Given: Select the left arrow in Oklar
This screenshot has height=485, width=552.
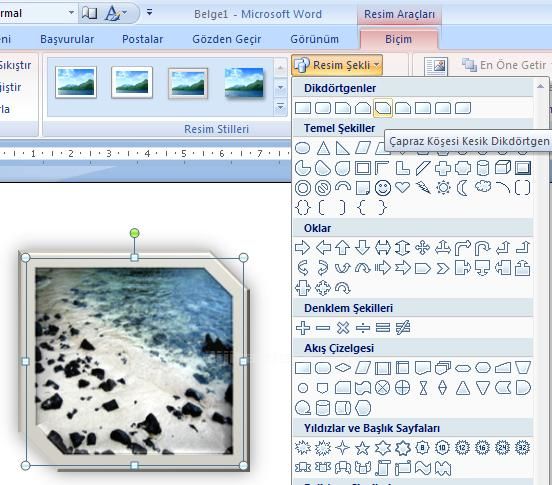Looking at the screenshot, I should [323, 248].
